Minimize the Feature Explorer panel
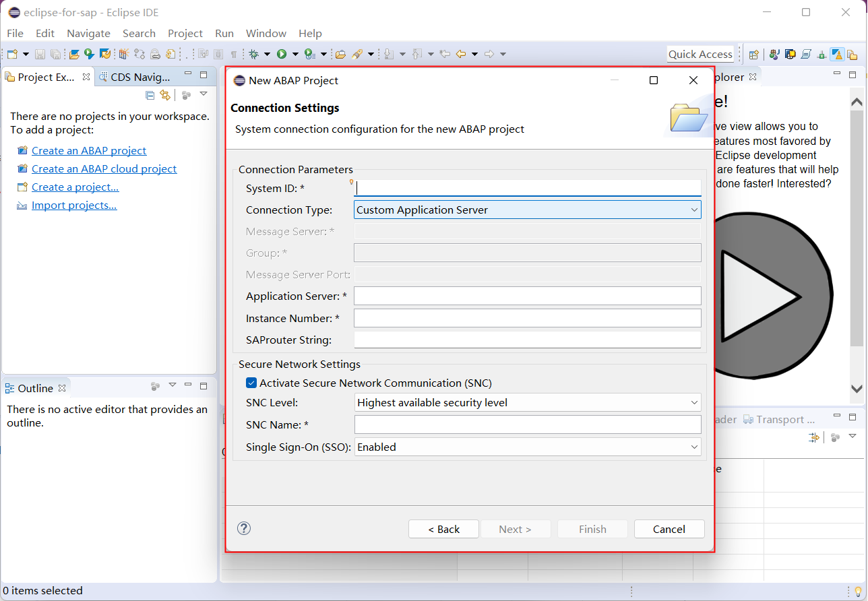Screen dimensions: 868x601 [837, 74]
